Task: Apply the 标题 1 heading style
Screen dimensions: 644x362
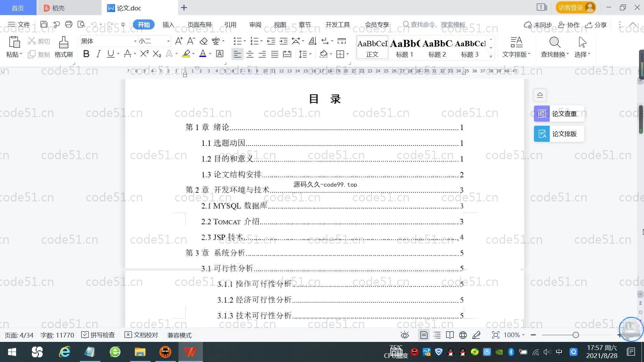Action: coord(405,48)
